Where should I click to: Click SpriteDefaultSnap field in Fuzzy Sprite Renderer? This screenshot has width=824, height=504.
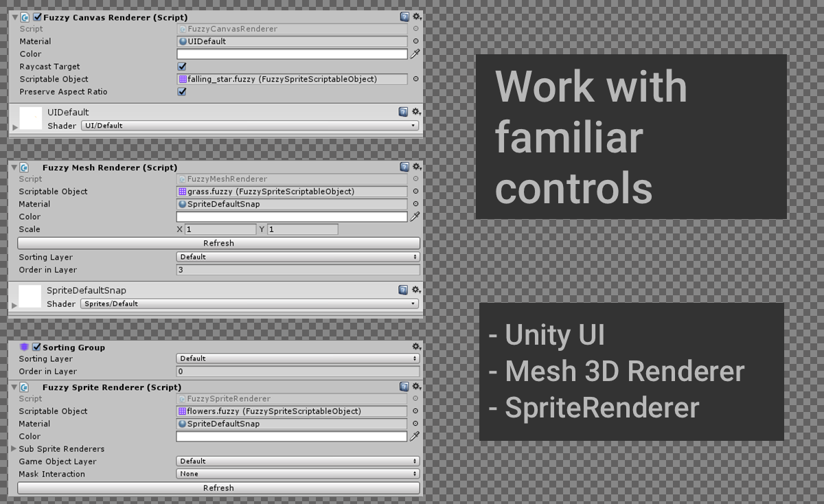292,424
